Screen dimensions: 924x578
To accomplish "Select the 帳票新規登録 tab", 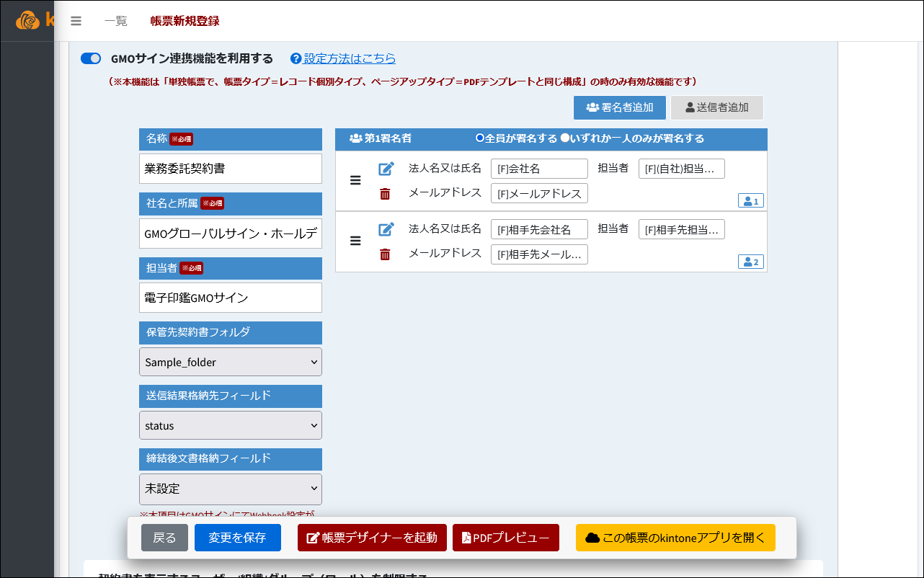I will pyautogui.click(x=185, y=21).
